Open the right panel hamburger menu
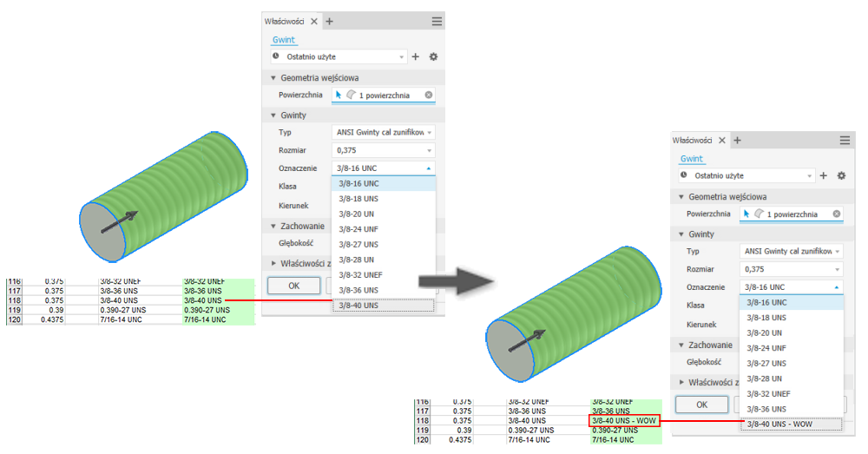868x454 pixels. pyautogui.click(x=845, y=140)
